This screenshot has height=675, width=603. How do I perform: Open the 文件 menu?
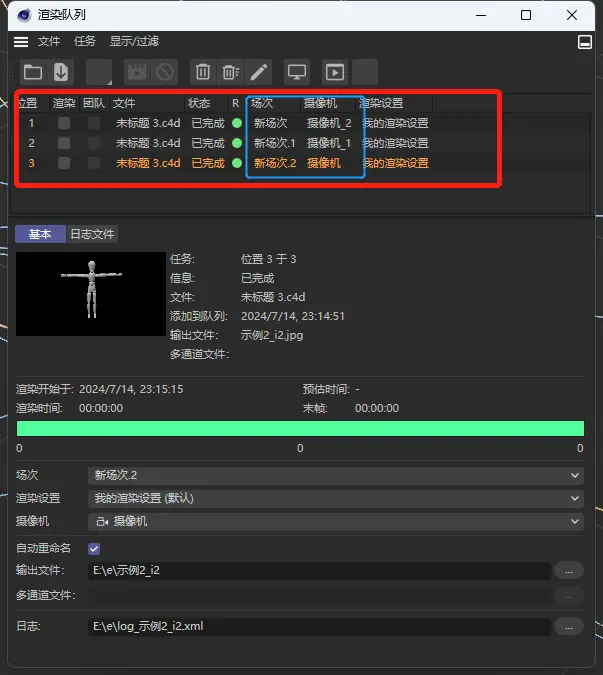49,42
